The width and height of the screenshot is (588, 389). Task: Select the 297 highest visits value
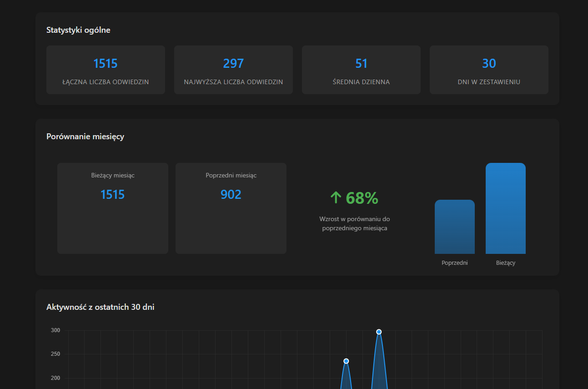[233, 63]
